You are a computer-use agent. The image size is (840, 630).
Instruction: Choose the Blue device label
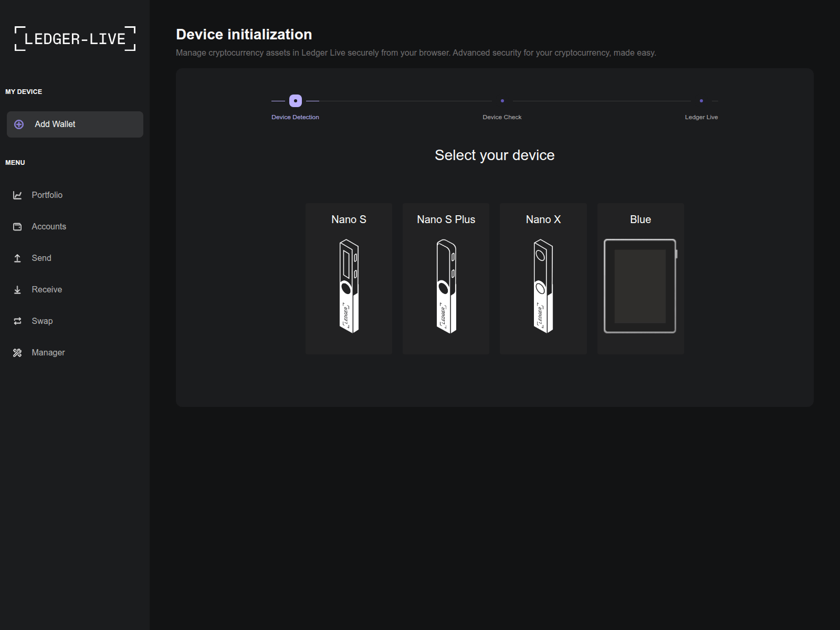[x=640, y=219]
